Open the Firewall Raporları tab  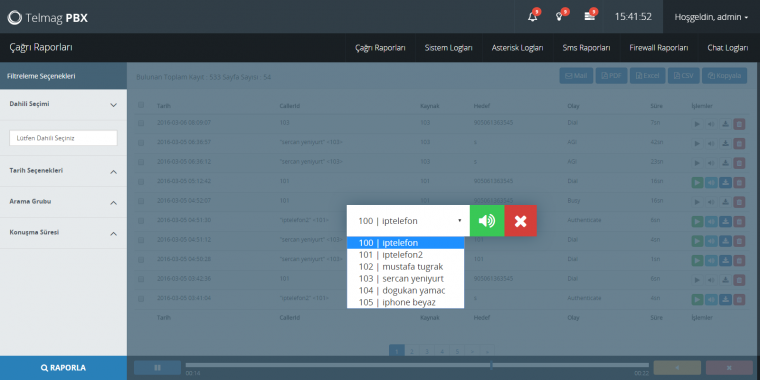tap(659, 48)
